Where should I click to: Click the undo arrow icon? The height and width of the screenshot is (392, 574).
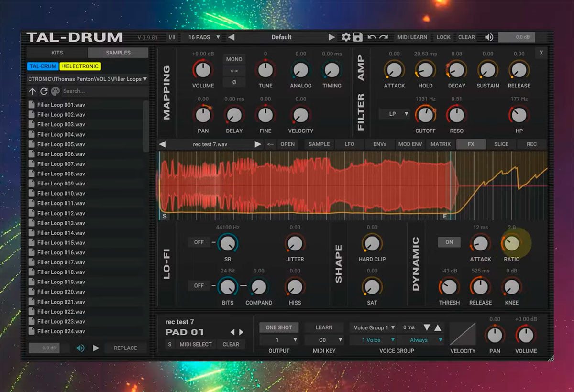point(371,37)
